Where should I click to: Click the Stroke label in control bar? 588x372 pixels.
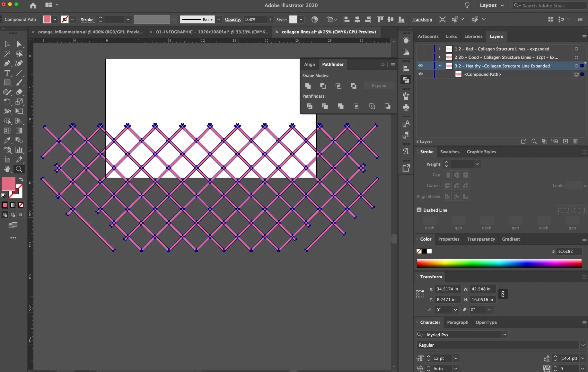pos(88,20)
